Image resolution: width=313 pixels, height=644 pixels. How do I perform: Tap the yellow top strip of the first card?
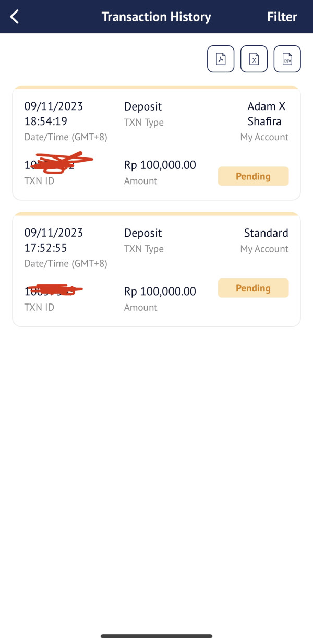[x=156, y=87]
